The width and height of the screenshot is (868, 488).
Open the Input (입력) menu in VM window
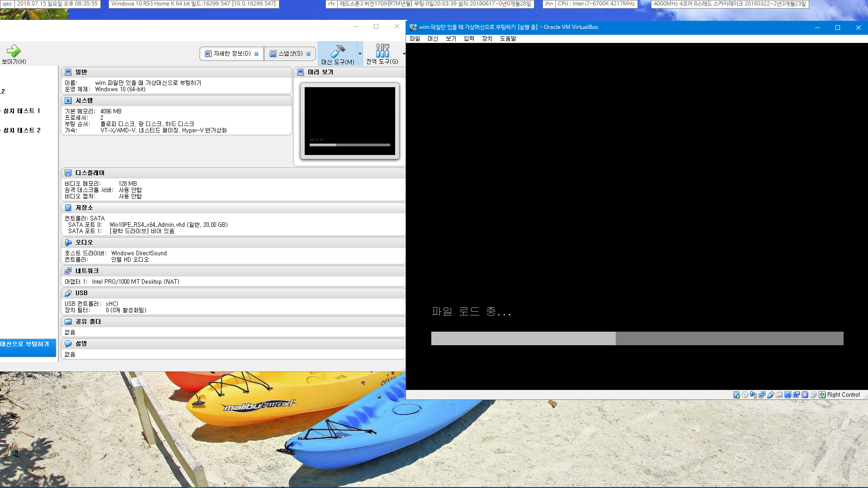[469, 38]
